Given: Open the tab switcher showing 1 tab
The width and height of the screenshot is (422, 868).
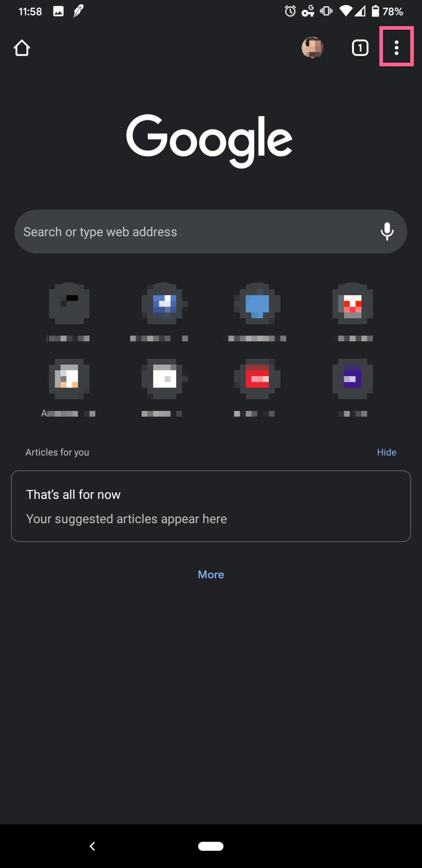Looking at the screenshot, I should click(360, 48).
